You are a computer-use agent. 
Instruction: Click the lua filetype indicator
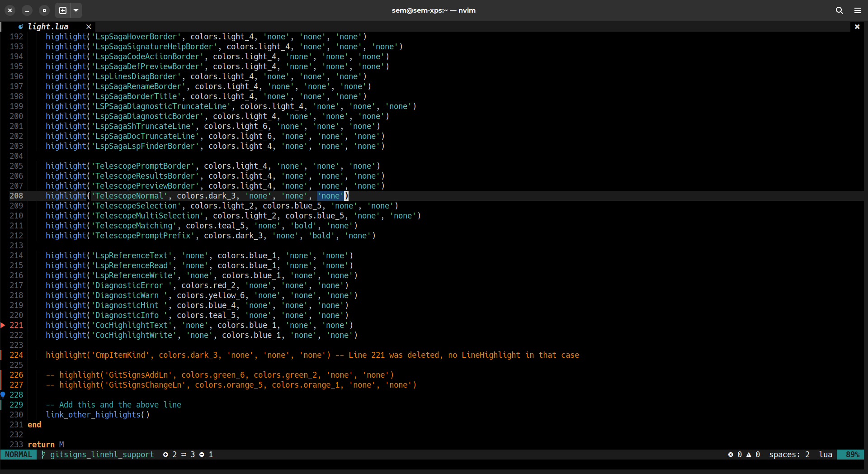click(x=826, y=455)
